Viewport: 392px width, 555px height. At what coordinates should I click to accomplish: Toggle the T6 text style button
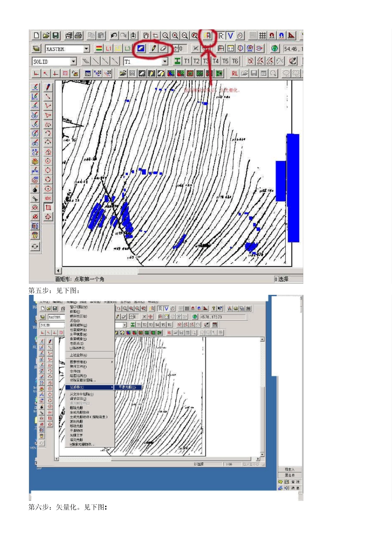[235, 61]
